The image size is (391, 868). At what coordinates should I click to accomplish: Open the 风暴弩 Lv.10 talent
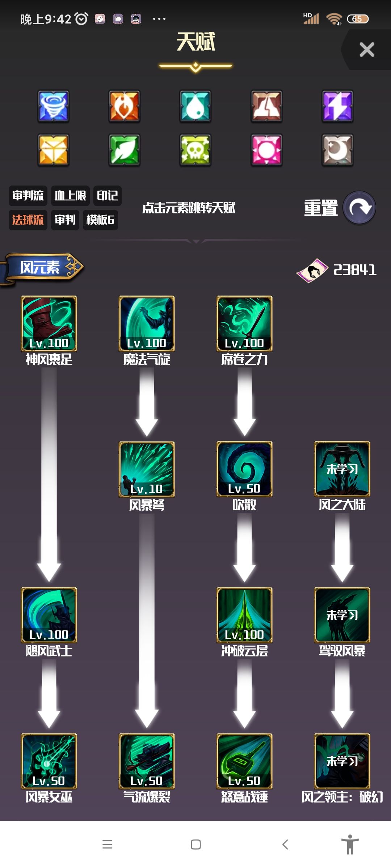[147, 469]
